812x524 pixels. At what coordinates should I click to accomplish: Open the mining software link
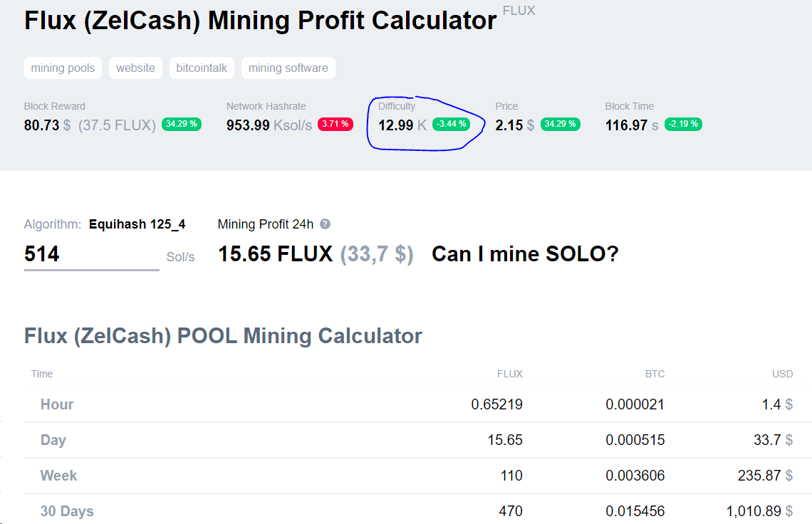coord(288,68)
